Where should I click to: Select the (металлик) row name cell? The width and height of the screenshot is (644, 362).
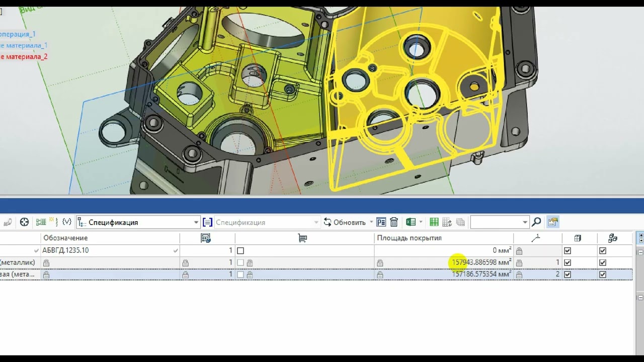(x=20, y=262)
